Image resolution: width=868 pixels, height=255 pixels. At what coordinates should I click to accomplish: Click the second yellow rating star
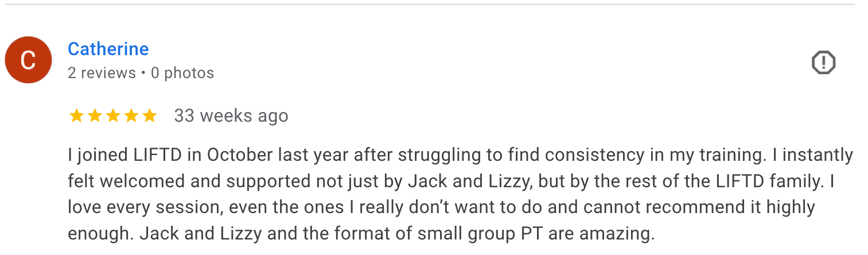pyautogui.click(x=95, y=116)
